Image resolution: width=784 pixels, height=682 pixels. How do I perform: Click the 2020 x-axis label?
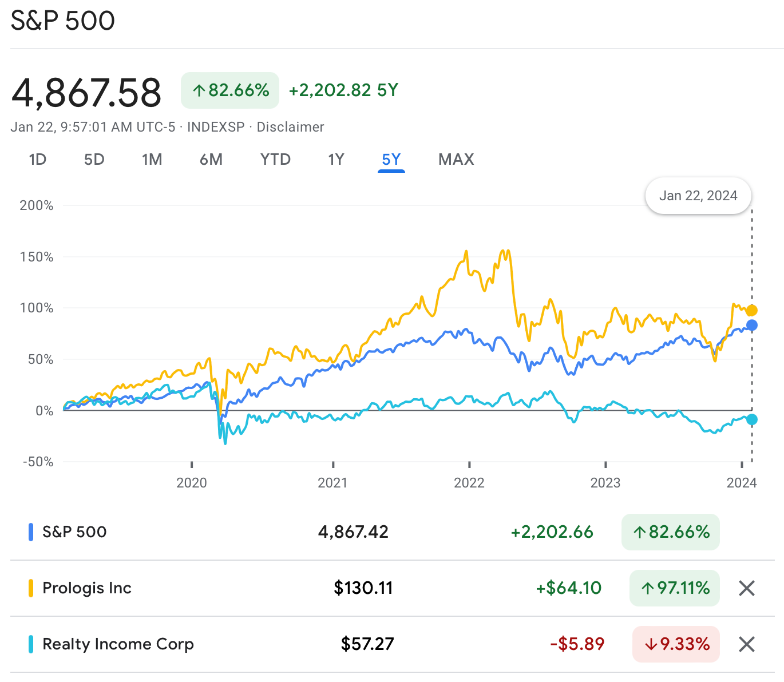coord(192,483)
